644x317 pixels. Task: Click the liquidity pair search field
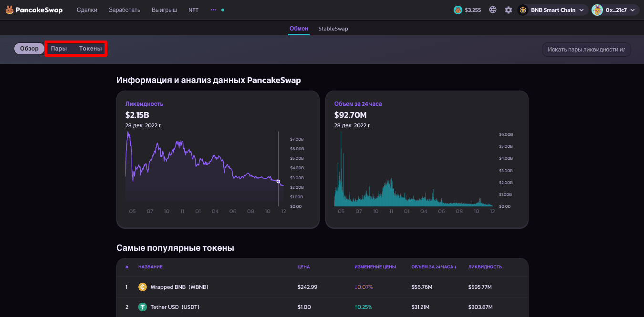tap(586, 50)
